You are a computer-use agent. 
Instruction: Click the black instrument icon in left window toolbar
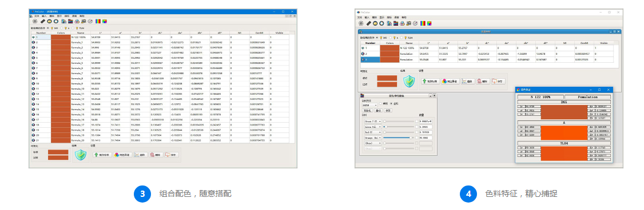click(43, 21)
